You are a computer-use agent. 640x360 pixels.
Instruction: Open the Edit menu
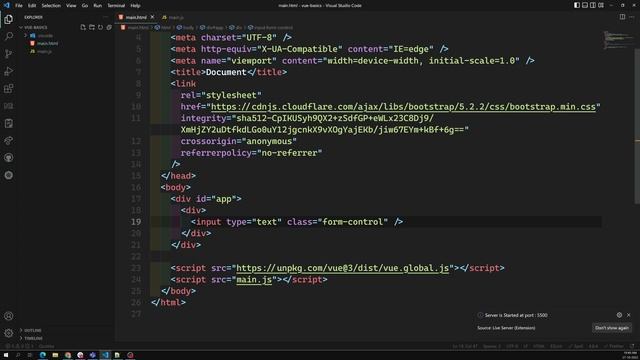[x=32, y=6]
